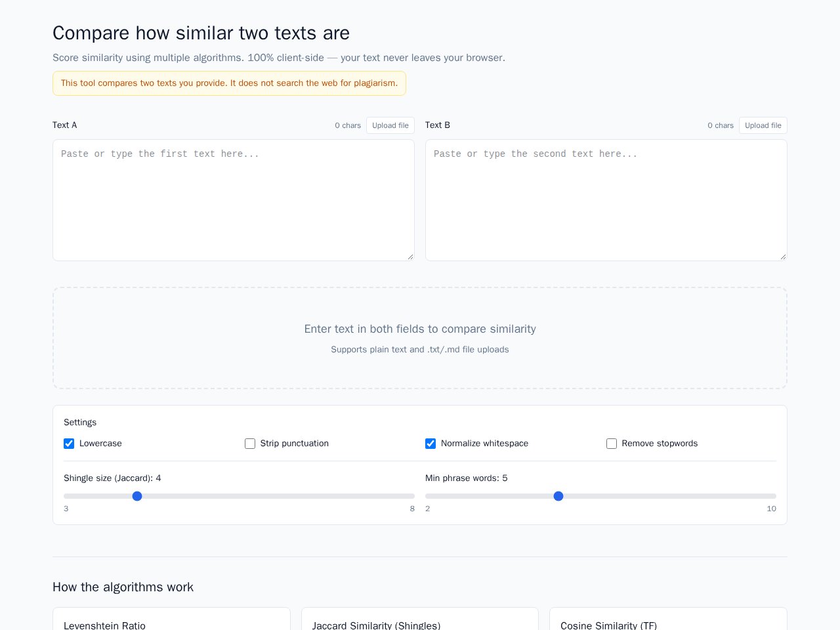Click the 'Remove stopwords' label text

pyautogui.click(x=660, y=444)
